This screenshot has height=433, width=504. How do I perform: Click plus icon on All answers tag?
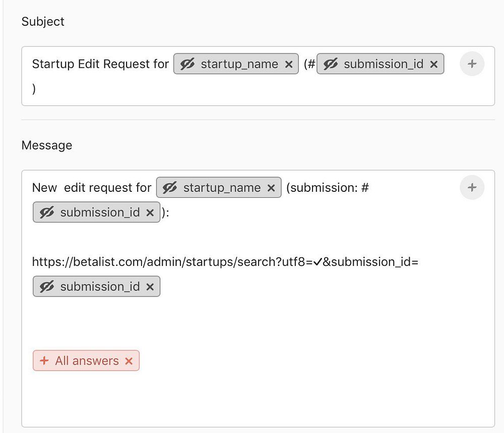click(x=44, y=361)
